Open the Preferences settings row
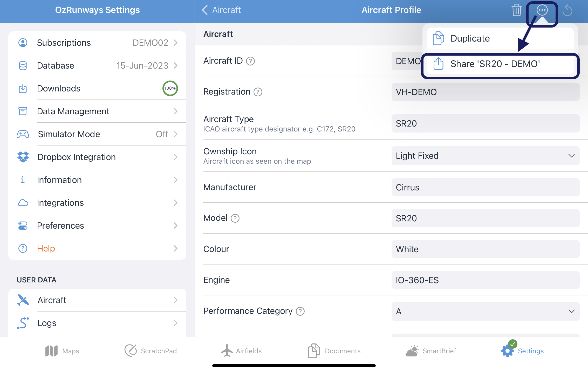 click(x=97, y=226)
